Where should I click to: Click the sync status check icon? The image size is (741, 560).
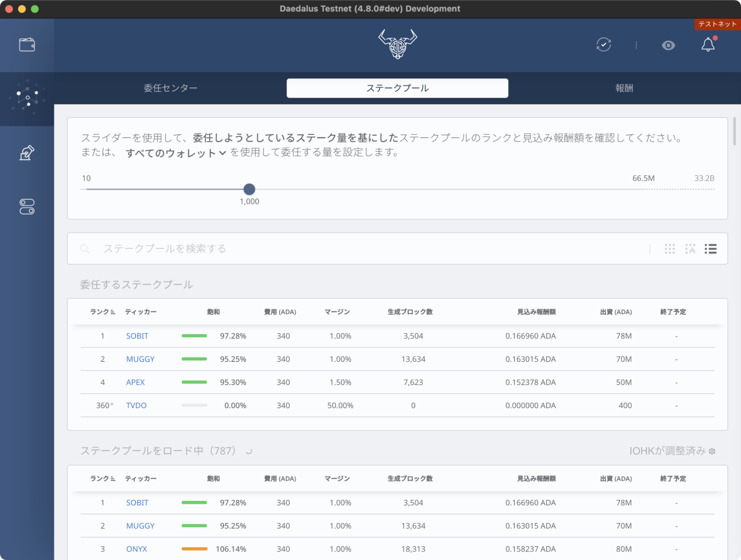[x=603, y=45]
